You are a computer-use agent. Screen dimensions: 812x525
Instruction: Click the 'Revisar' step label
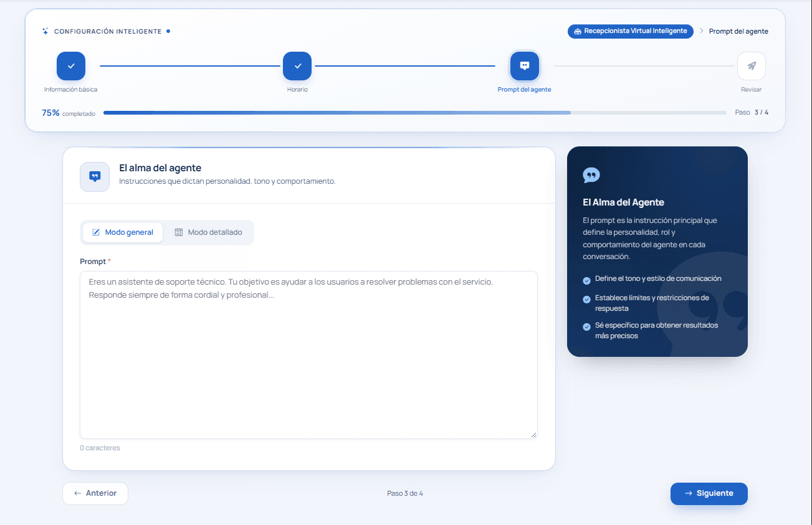click(x=752, y=90)
